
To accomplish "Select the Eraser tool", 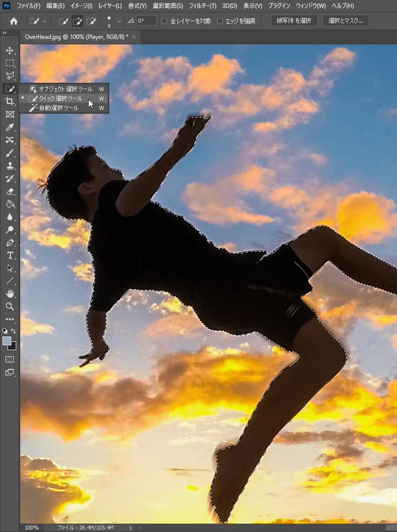I will [x=10, y=191].
